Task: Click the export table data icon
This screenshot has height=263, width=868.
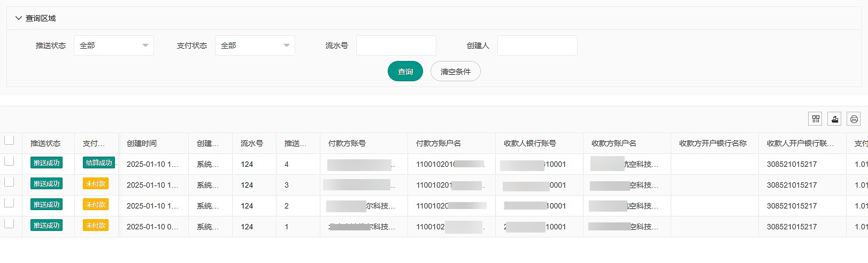Action: pos(834,119)
